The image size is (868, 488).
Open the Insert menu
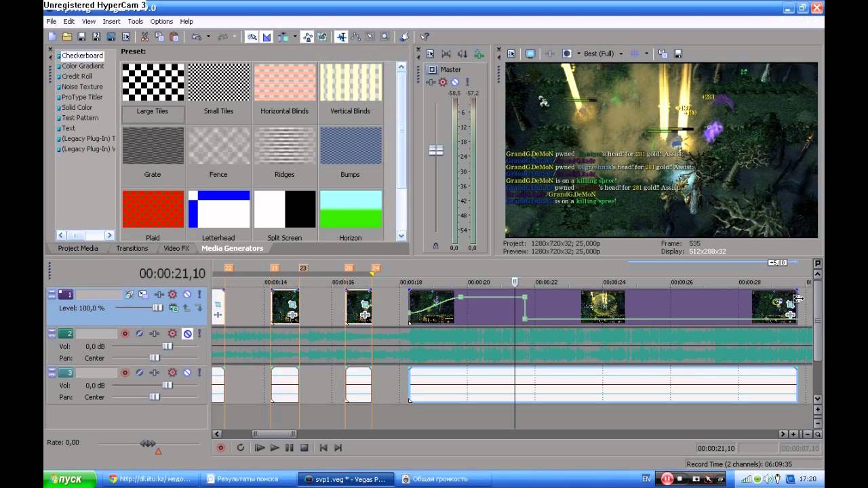point(111,22)
